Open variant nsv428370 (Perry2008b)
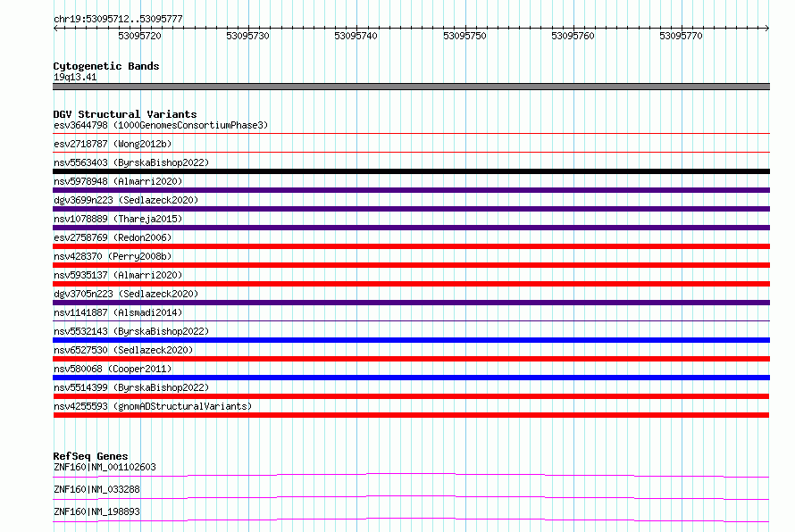 [113, 256]
